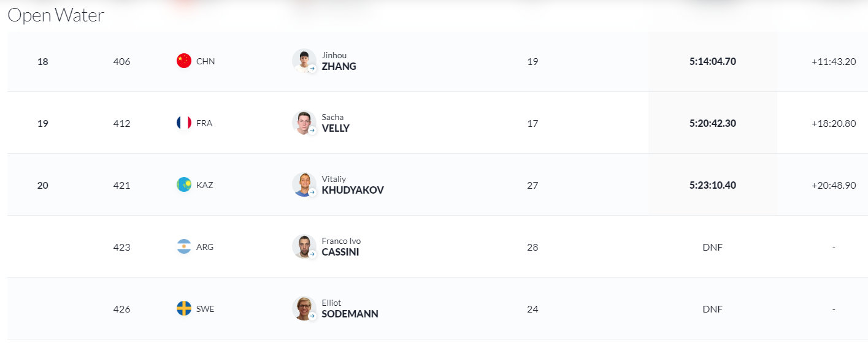Viewport: 868px width, 345px height.
Task: Select Cassini's DNF result cell
Action: click(x=713, y=247)
